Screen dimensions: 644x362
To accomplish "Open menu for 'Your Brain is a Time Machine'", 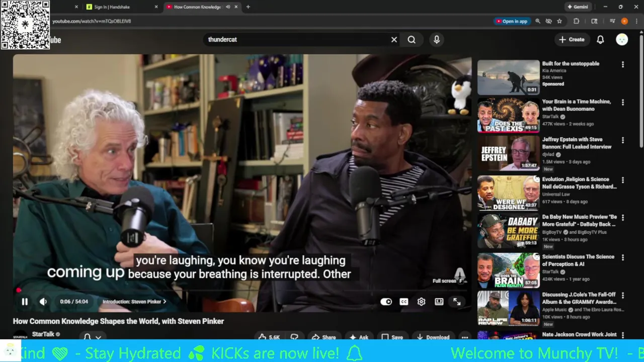I will point(623,103).
